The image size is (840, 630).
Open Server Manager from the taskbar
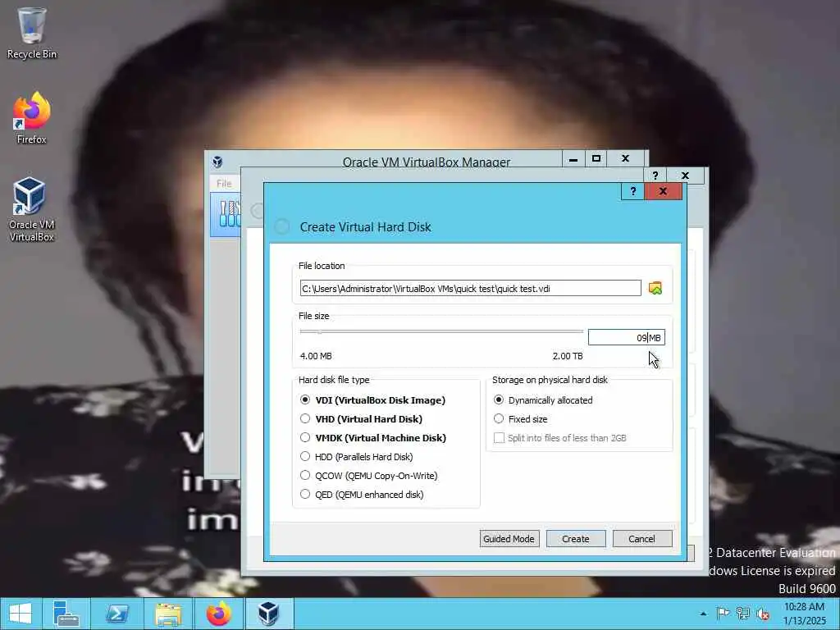click(x=66, y=614)
